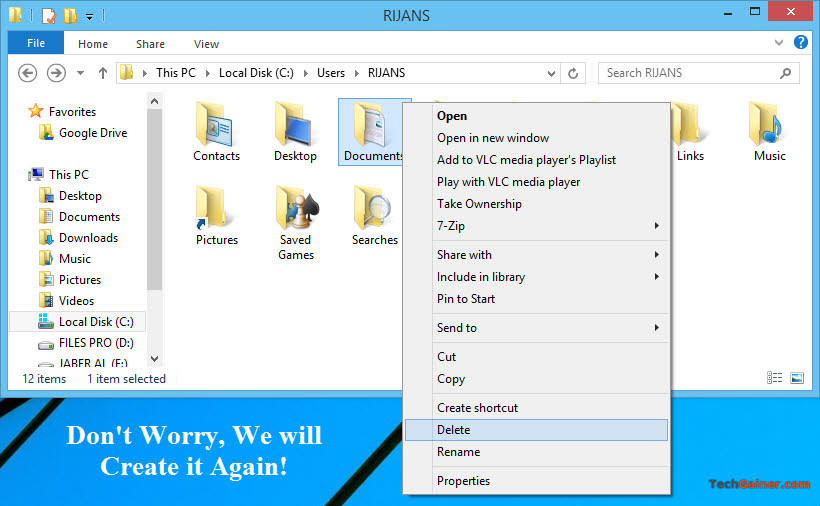Click the Back navigation arrow
Viewport: 820px width, 506px height.
click(27, 73)
